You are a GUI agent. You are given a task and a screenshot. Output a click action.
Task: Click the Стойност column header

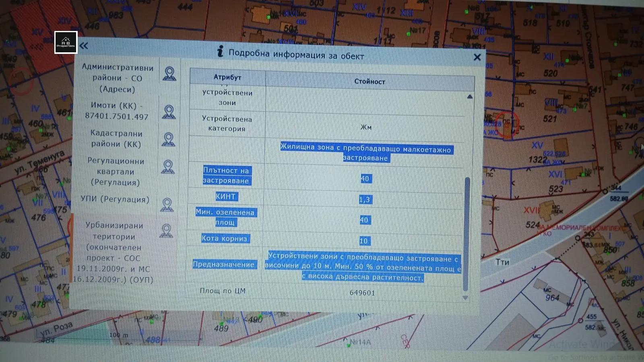pos(369,81)
